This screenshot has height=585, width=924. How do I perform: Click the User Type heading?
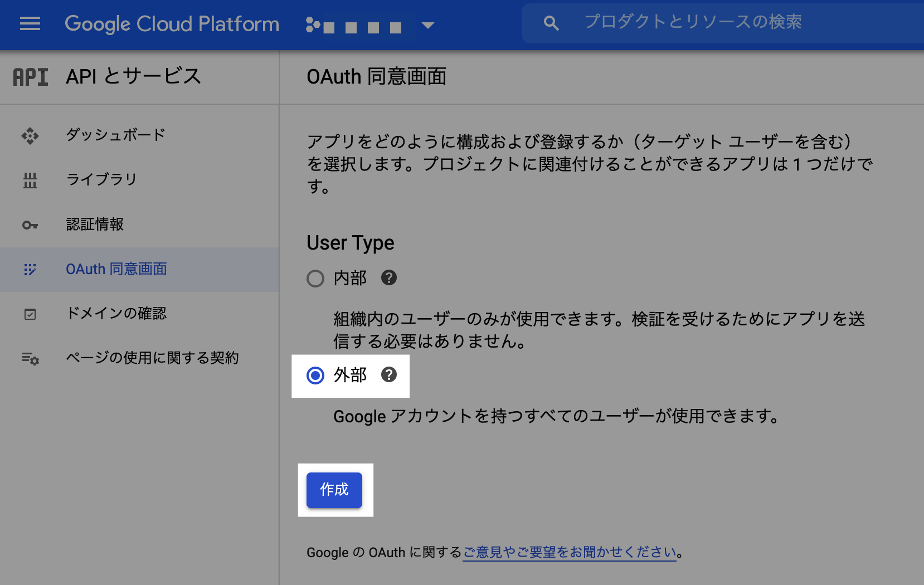point(351,243)
